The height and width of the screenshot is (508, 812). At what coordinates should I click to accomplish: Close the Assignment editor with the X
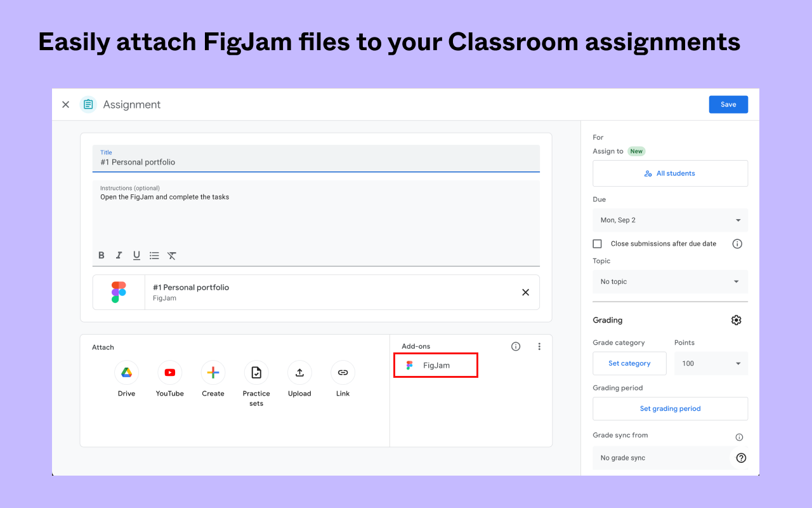coord(65,105)
